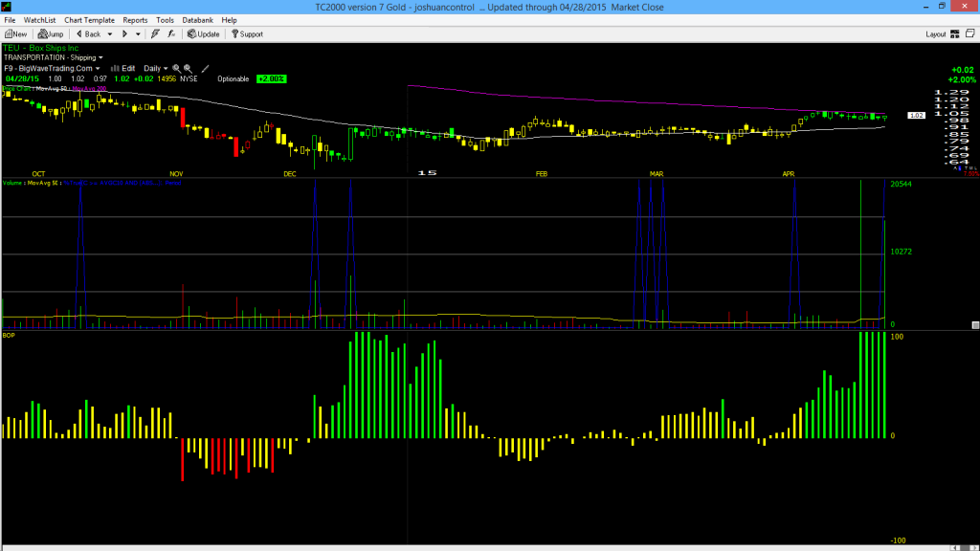Open the fx formula icon
980x551 pixels.
(171, 34)
